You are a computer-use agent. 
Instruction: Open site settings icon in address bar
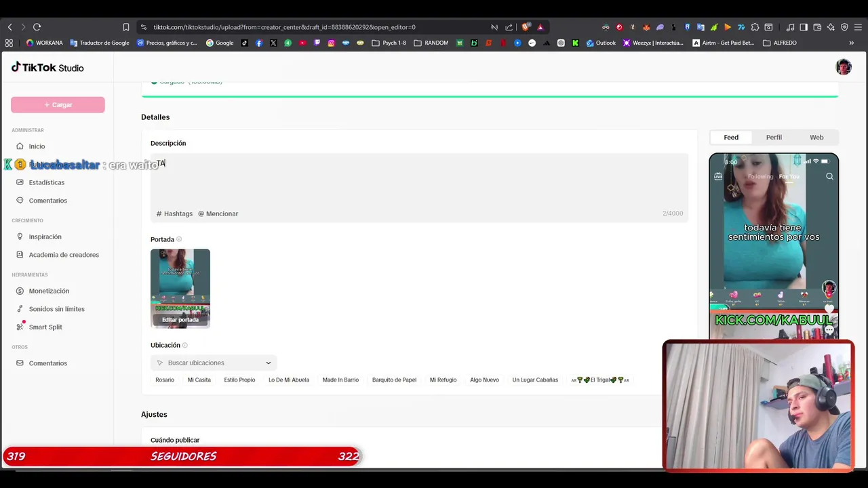click(x=143, y=27)
